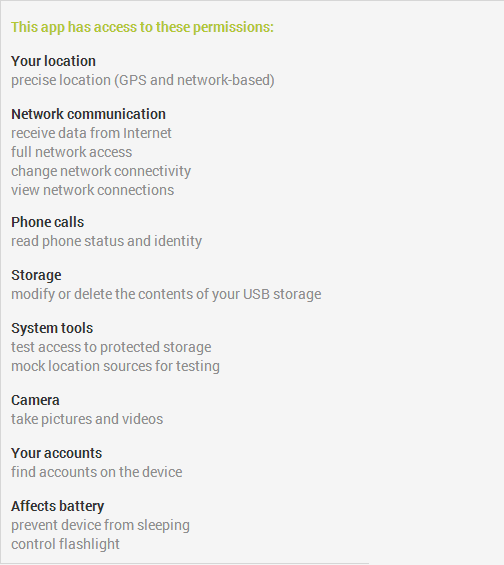The width and height of the screenshot is (504, 565).
Task: Click the 'receive data from Internet' entry
Action: click(91, 133)
